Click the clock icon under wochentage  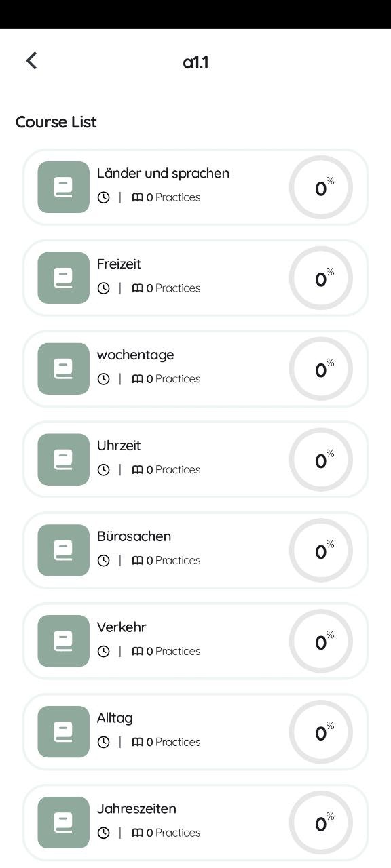click(x=103, y=379)
